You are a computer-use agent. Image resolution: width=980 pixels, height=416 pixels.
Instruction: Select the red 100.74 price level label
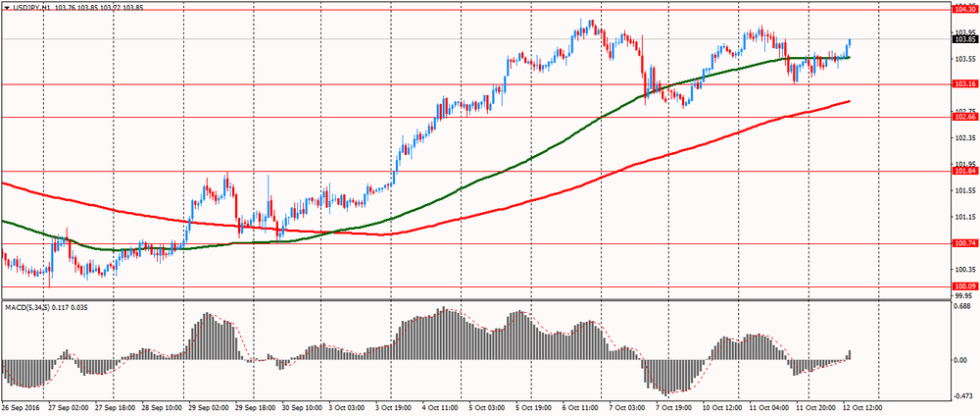click(x=965, y=243)
